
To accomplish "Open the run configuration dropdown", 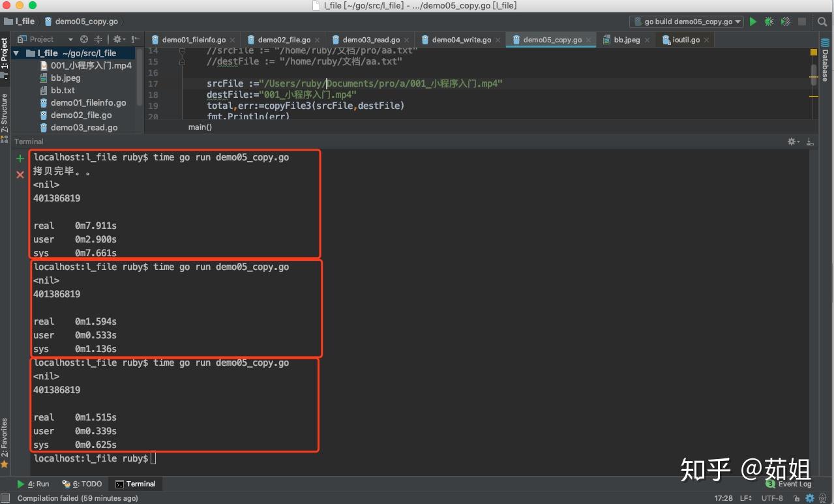I will (x=687, y=22).
